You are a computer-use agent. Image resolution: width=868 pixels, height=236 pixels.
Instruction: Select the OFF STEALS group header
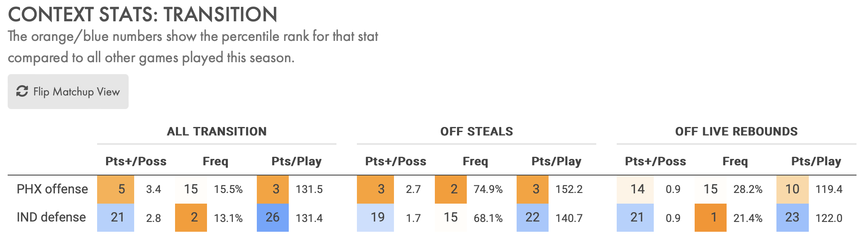point(477,131)
